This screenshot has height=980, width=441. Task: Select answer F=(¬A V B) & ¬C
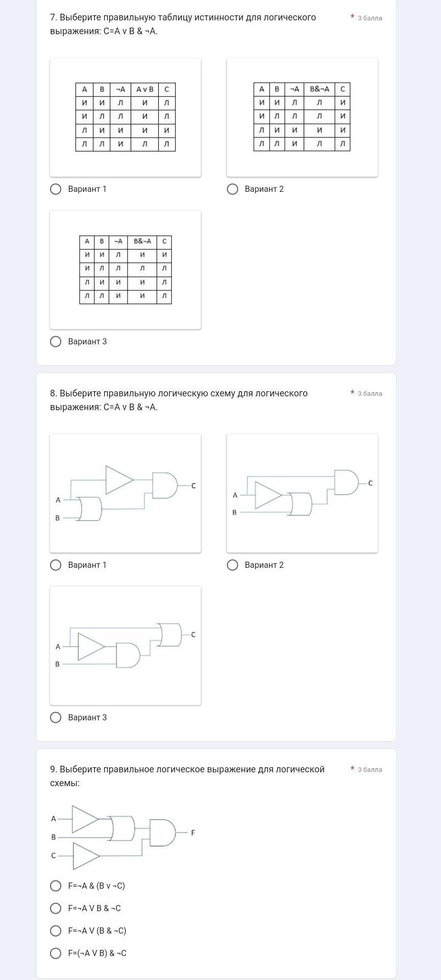point(56,953)
